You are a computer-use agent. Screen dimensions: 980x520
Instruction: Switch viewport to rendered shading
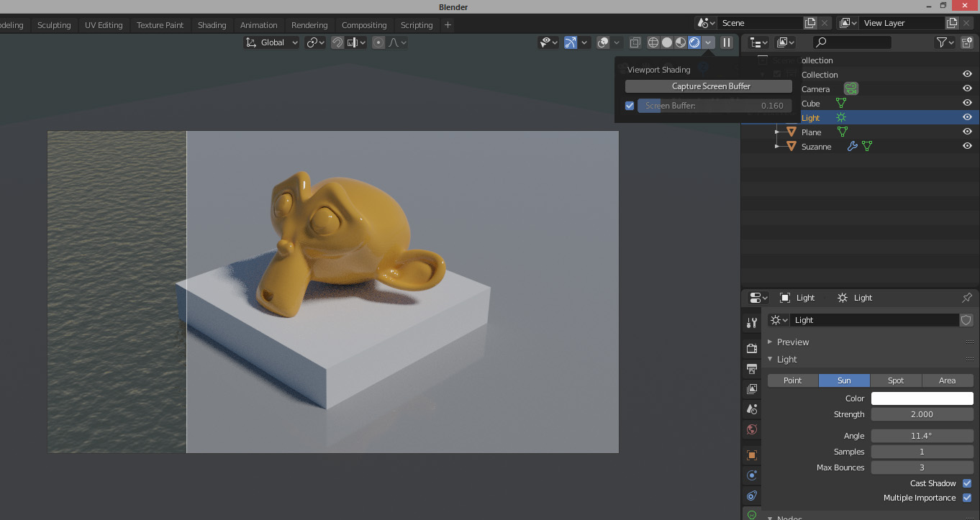(x=694, y=42)
